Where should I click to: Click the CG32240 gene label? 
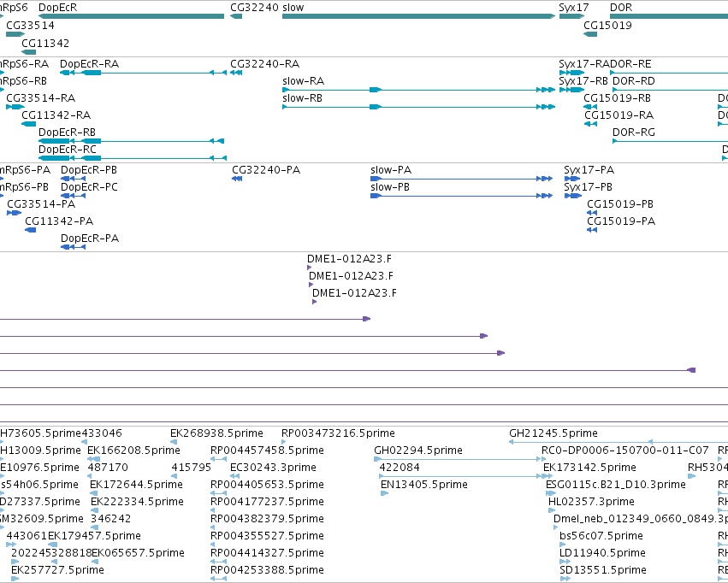(254, 8)
